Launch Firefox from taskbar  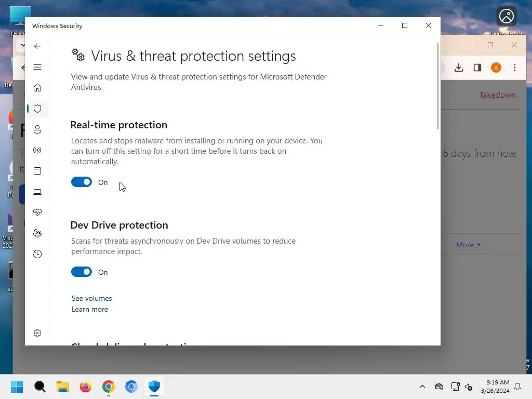pyautogui.click(x=86, y=387)
